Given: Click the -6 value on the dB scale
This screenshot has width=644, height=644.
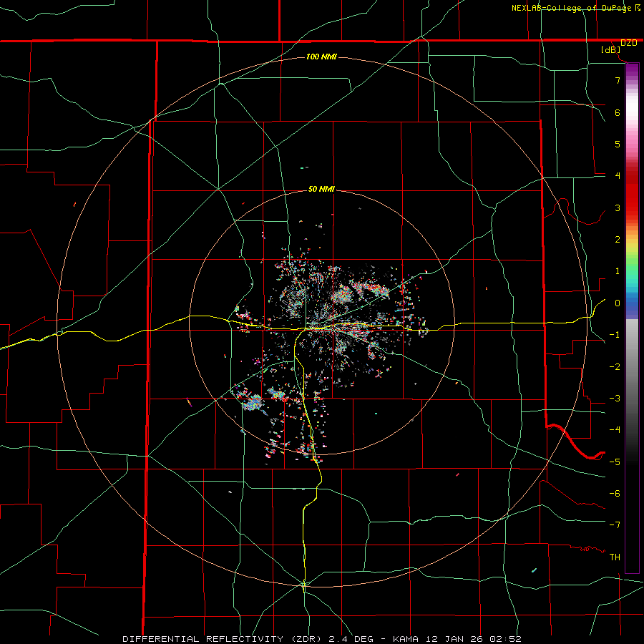Looking at the screenshot, I should click(615, 494).
